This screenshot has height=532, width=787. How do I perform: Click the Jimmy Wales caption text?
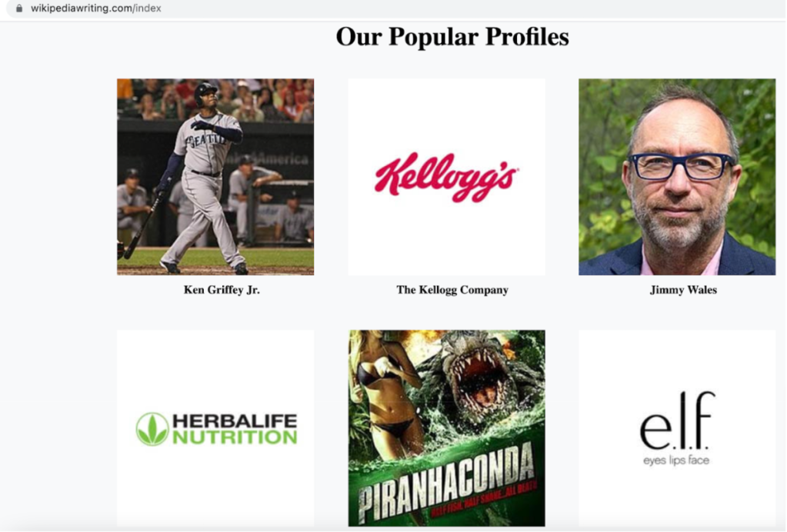683,290
